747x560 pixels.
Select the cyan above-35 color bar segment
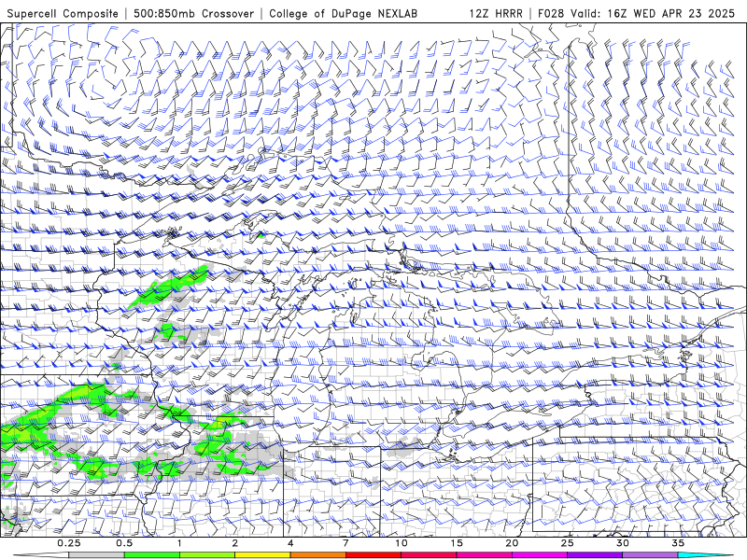[706, 555]
